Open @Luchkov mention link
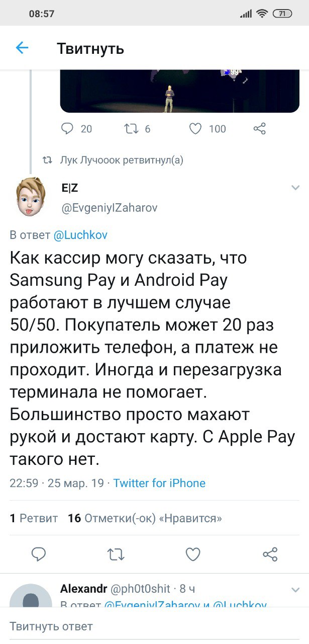 pyautogui.click(x=80, y=235)
